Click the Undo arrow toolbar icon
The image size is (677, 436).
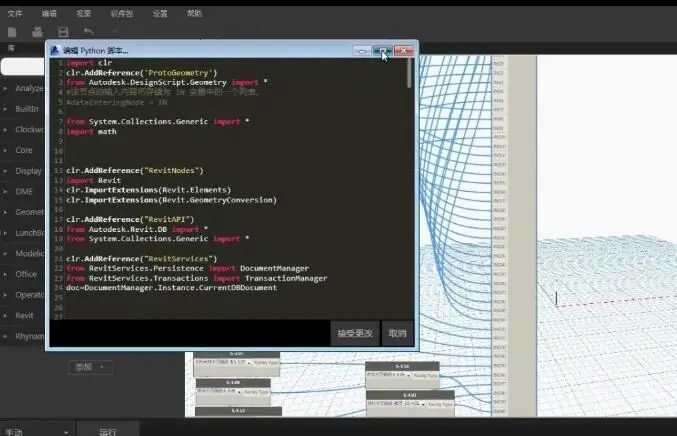(89, 32)
